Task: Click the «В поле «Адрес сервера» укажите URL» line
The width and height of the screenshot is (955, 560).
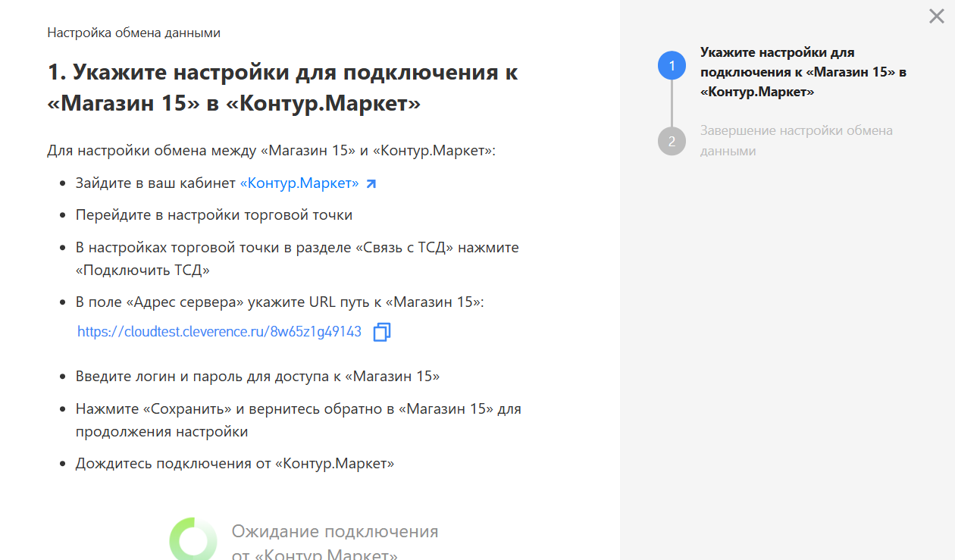Action: click(x=280, y=302)
